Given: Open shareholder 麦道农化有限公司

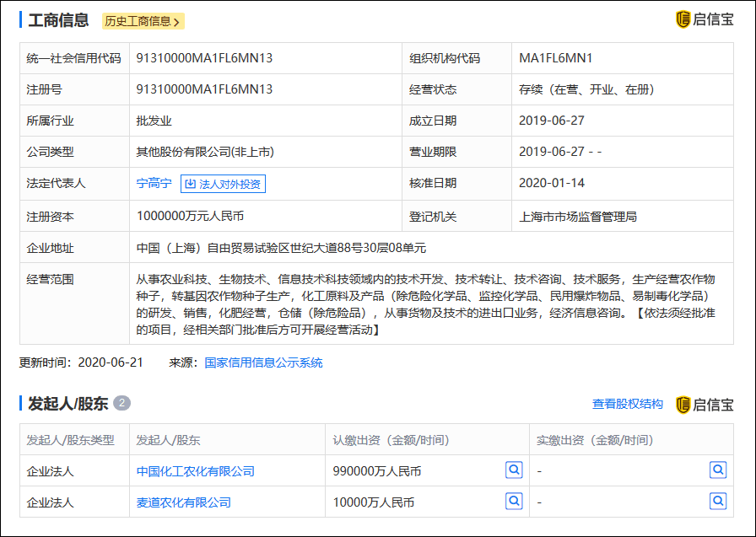Looking at the screenshot, I should coord(183,502).
